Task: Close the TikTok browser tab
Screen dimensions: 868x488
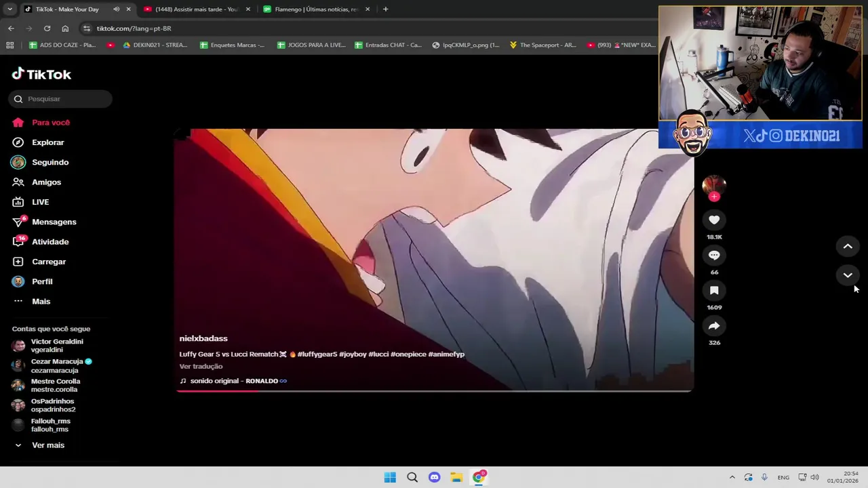Action: tap(128, 9)
